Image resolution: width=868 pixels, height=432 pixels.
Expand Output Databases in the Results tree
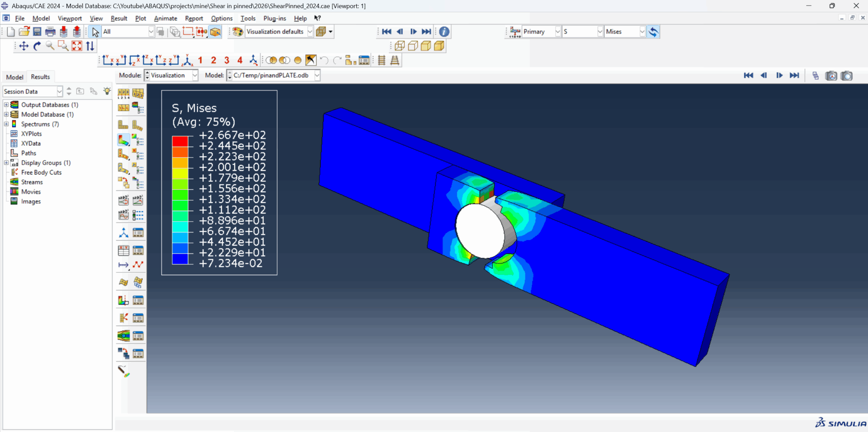pyautogui.click(x=6, y=105)
